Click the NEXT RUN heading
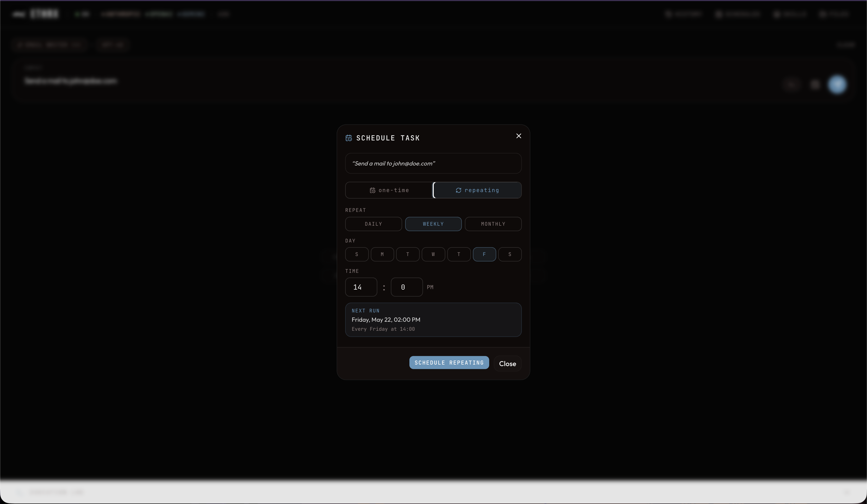867x504 pixels. click(x=365, y=311)
